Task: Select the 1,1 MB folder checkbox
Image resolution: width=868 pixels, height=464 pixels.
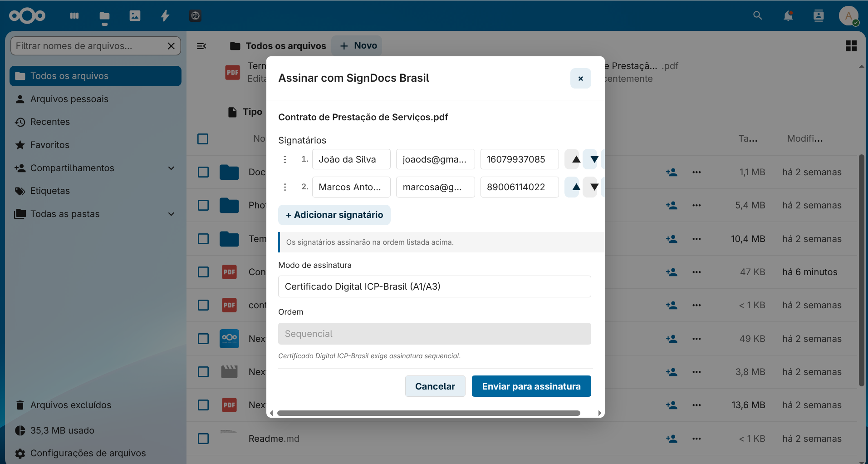Action: [203, 172]
